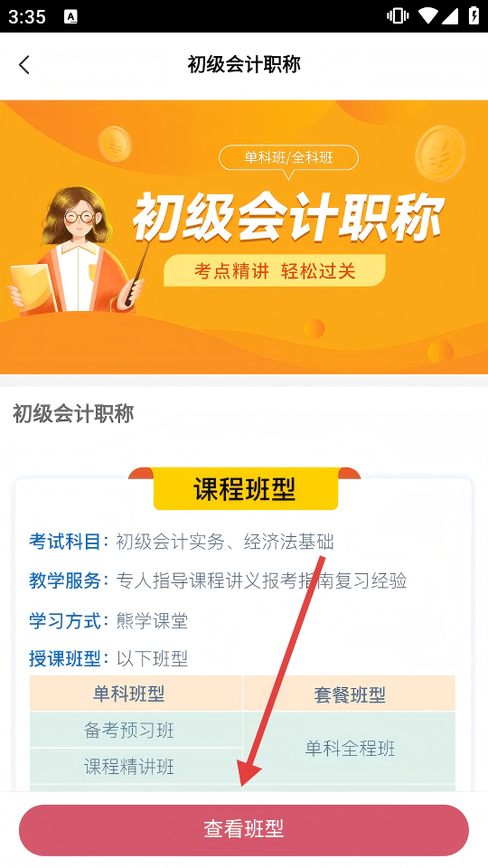Tap the vibrate mode status icon

coord(398,16)
